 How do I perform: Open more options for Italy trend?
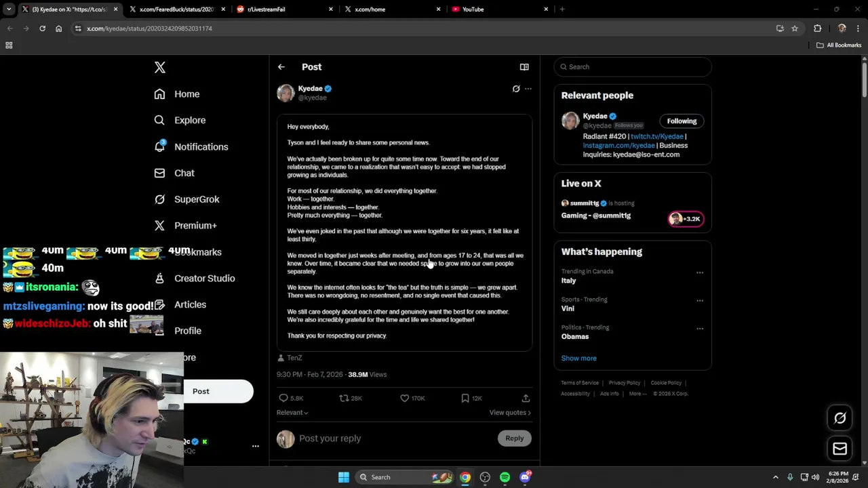coord(700,272)
